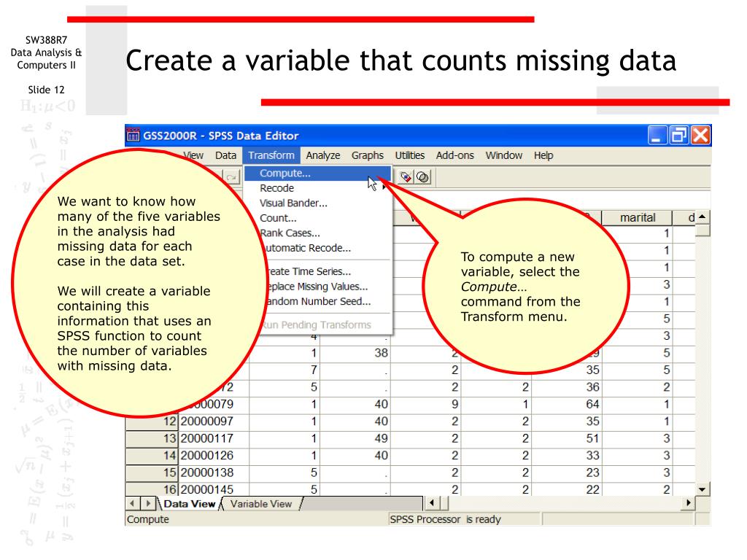Click the cell with value 64
The image size is (747, 560).
(566, 404)
